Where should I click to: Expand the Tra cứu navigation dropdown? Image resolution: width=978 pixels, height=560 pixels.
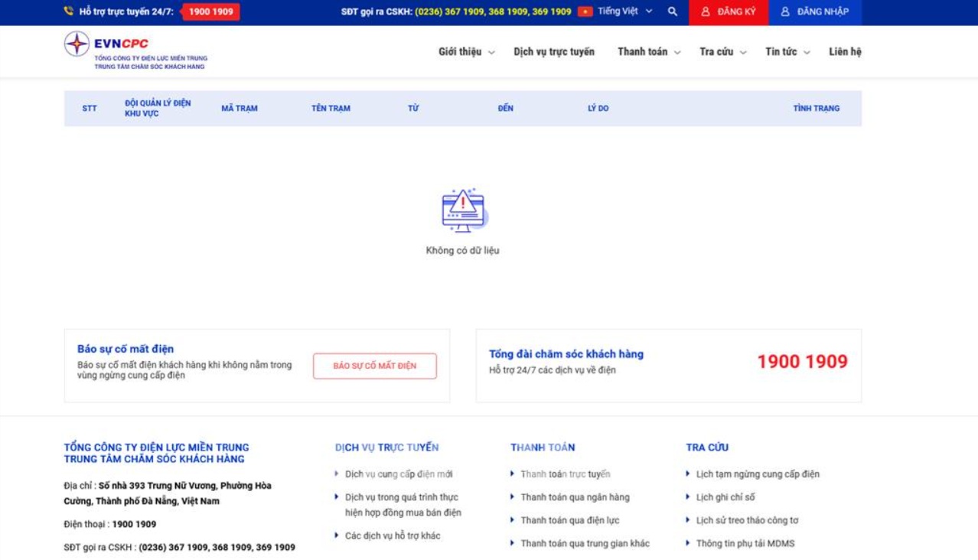tap(722, 52)
